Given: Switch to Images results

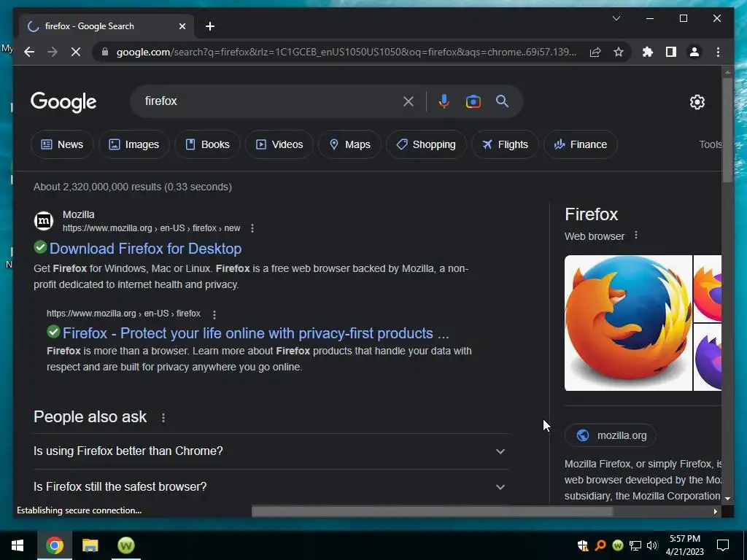Looking at the screenshot, I should click(x=134, y=144).
